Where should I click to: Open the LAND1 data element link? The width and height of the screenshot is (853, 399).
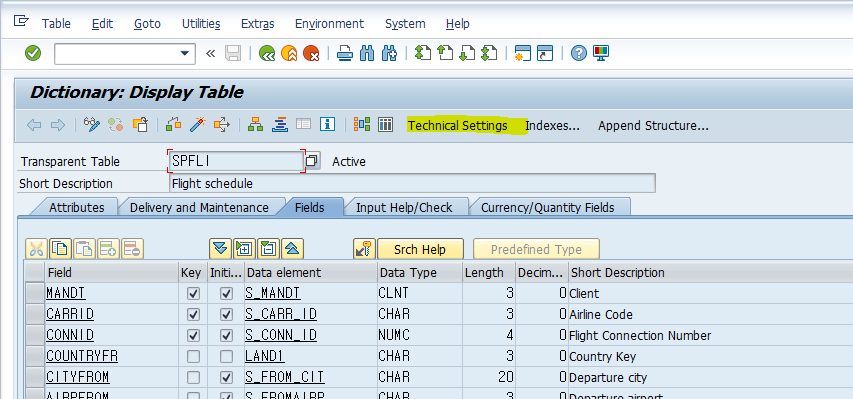(264, 357)
